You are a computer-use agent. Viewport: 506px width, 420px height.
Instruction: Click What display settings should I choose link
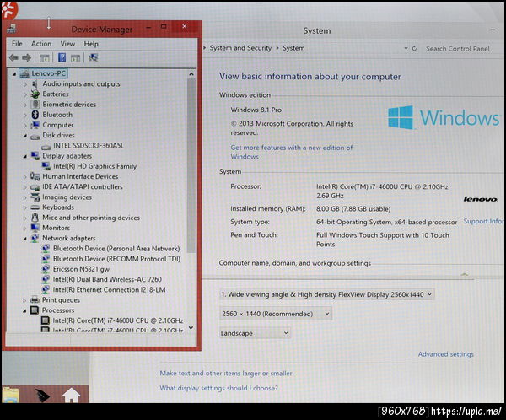[x=218, y=388]
